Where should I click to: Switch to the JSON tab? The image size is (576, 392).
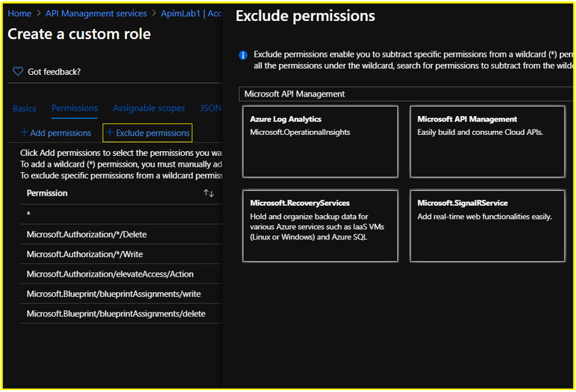(211, 108)
